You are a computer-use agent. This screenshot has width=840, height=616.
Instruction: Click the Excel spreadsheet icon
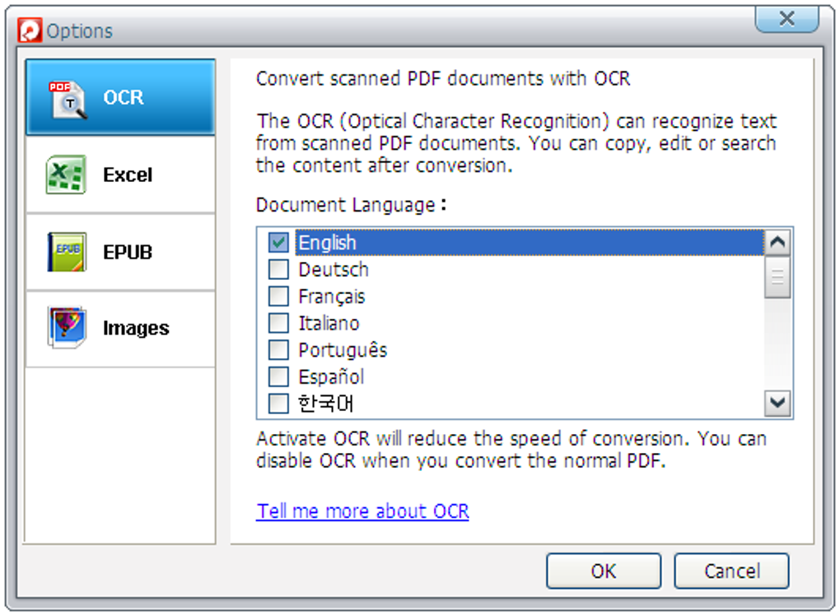tap(67, 175)
